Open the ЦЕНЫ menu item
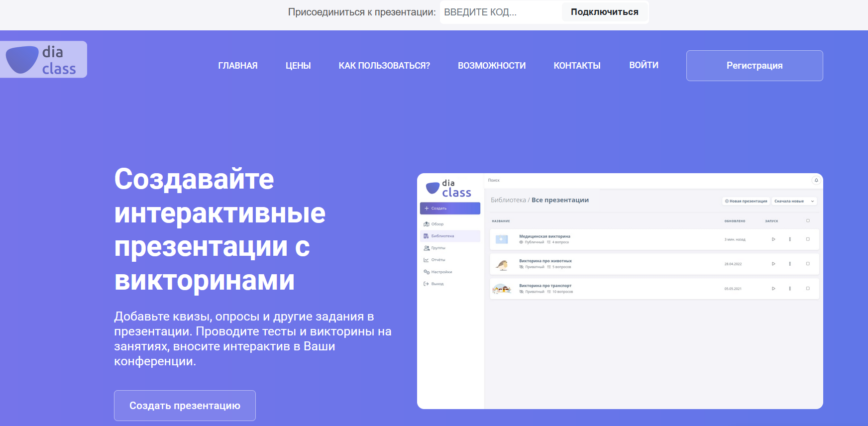This screenshot has height=426, width=868. (x=298, y=66)
